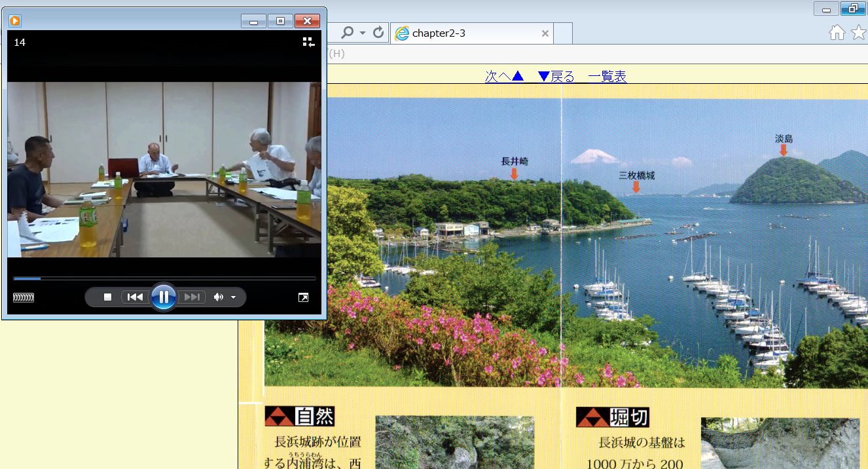Click the Previous track button
Image resolution: width=868 pixels, height=469 pixels.
coord(135,297)
